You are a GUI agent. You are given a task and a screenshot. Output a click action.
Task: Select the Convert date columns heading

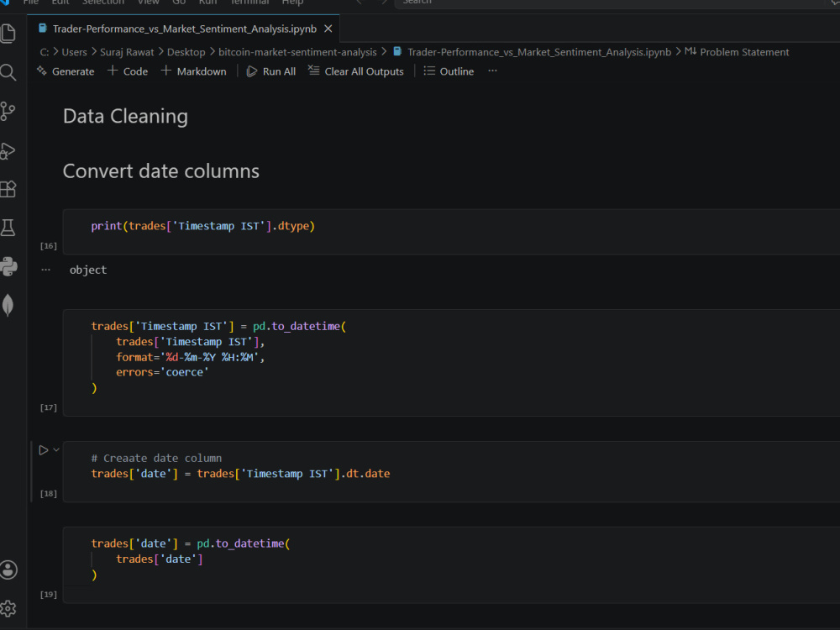click(160, 171)
